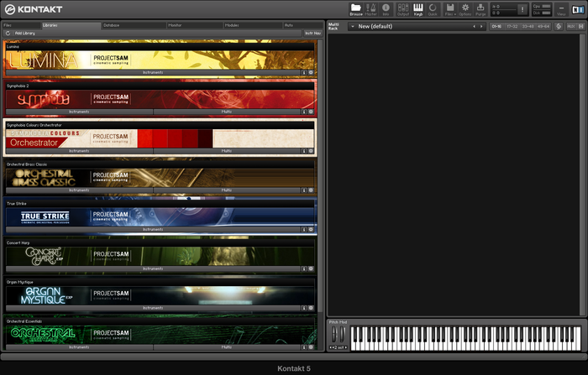Click the Master editor icon
The height and width of the screenshot is (375, 588).
point(370,9)
